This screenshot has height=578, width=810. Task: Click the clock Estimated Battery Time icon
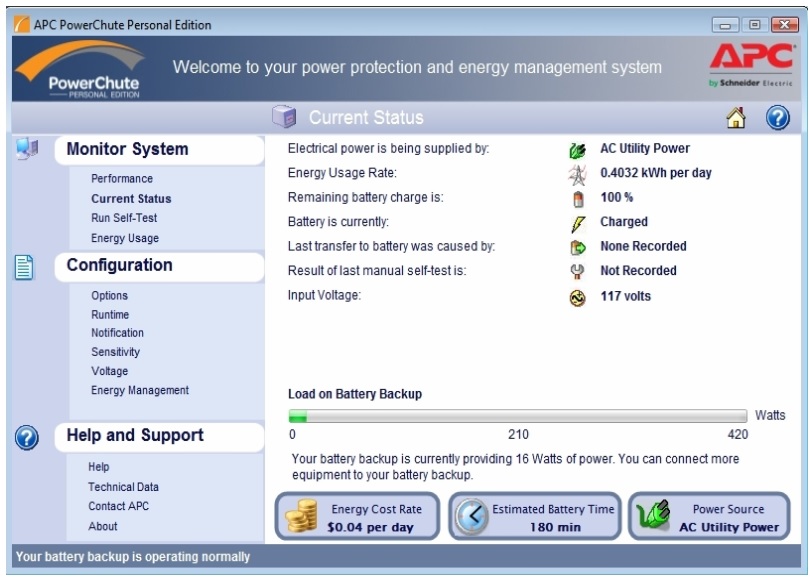click(472, 517)
